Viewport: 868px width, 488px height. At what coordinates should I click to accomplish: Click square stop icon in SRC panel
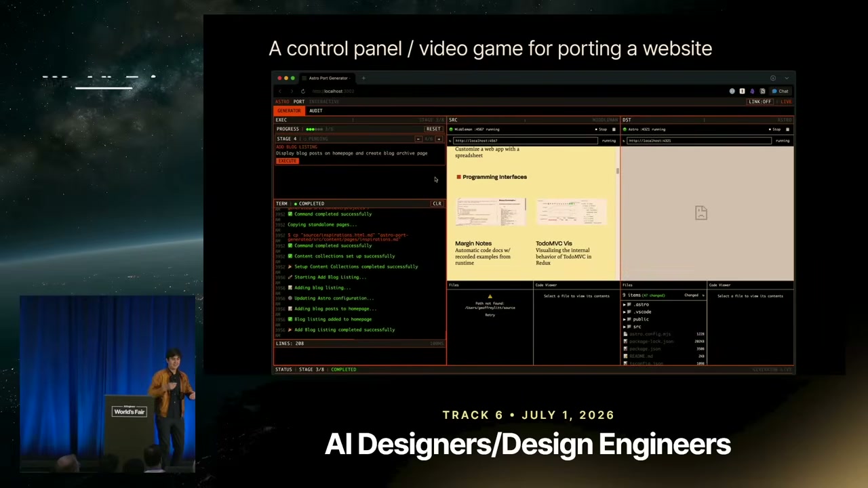[614, 129]
